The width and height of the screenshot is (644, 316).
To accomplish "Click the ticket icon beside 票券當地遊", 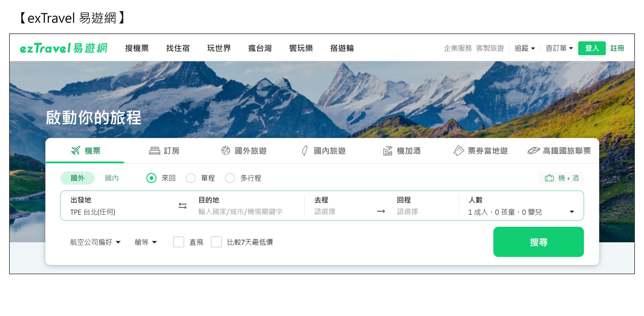I will (x=458, y=151).
